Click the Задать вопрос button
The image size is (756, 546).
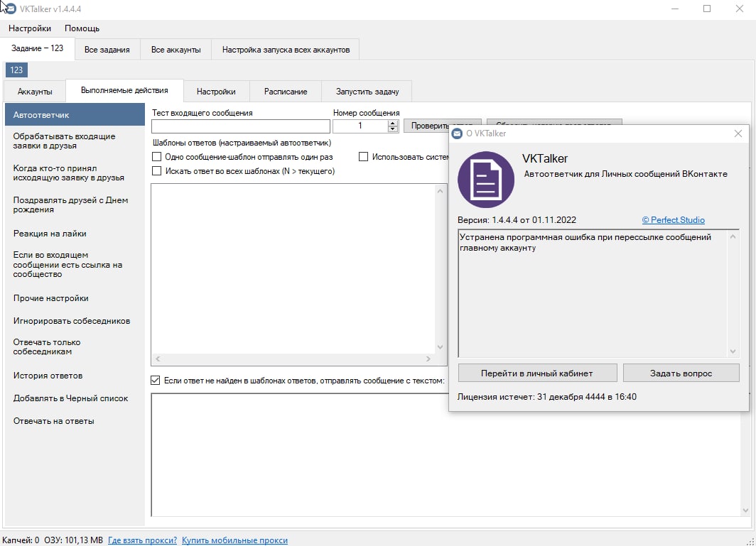click(x=681, y=373)
